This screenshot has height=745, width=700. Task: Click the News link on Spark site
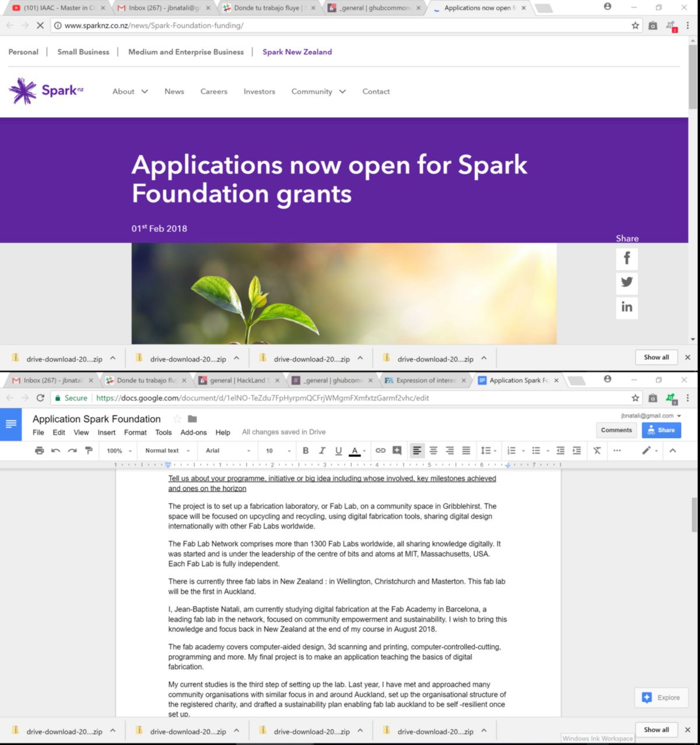pos(174,92)
